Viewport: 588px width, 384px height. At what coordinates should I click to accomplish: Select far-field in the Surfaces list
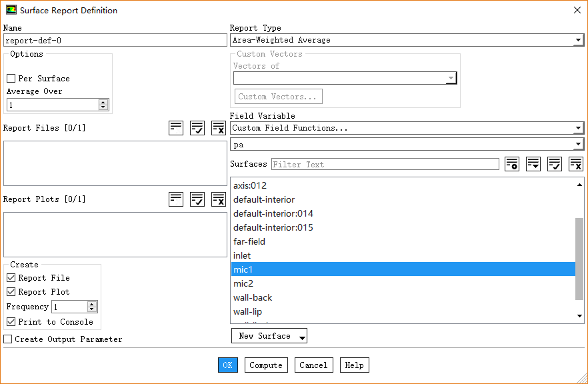249,242
